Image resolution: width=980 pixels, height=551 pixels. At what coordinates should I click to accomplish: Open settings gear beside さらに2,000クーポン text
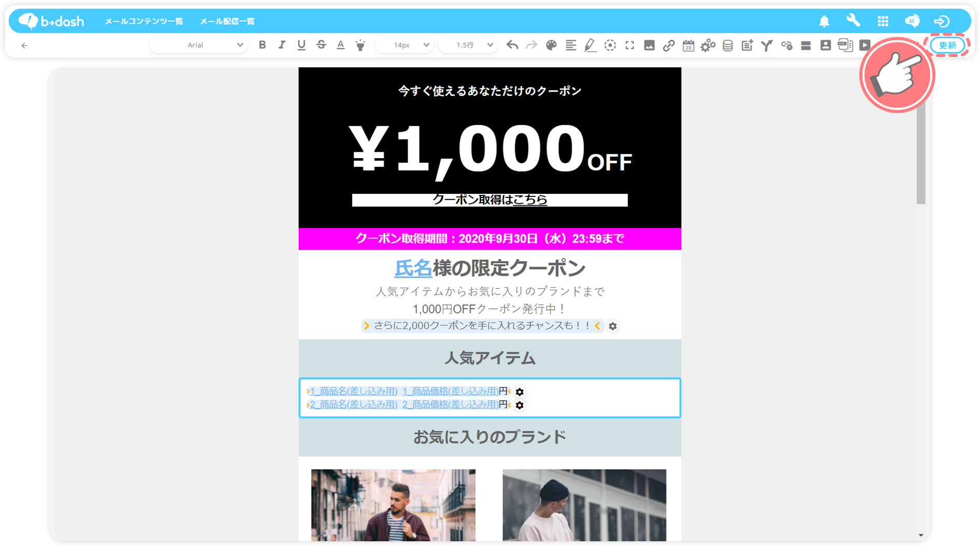pyautogui.click(x=612, y=326)
